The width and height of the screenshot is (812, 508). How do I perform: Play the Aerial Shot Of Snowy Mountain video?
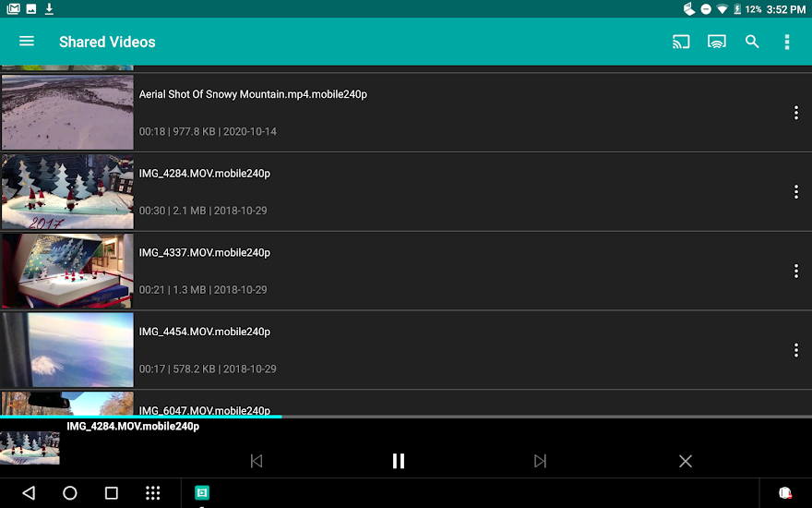click(67, 113)
